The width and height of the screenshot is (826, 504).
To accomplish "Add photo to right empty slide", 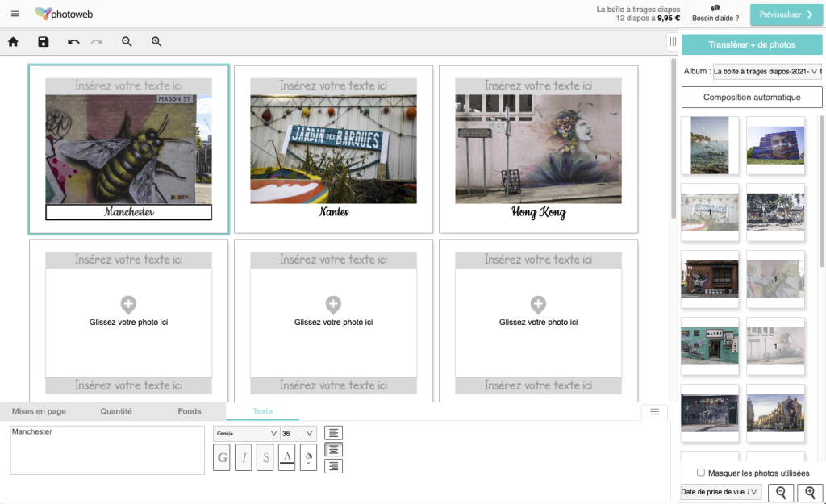I will pyautogui.click(x=538, y=304).
